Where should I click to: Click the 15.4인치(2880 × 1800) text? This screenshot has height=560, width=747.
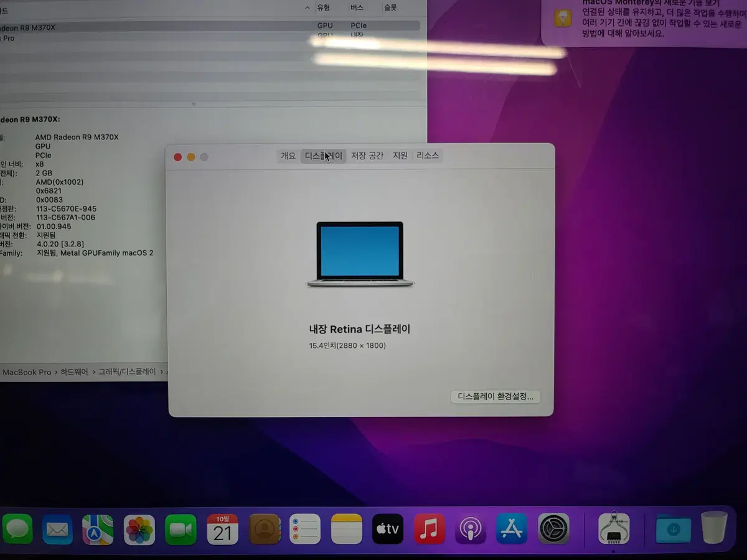[347, 345]
